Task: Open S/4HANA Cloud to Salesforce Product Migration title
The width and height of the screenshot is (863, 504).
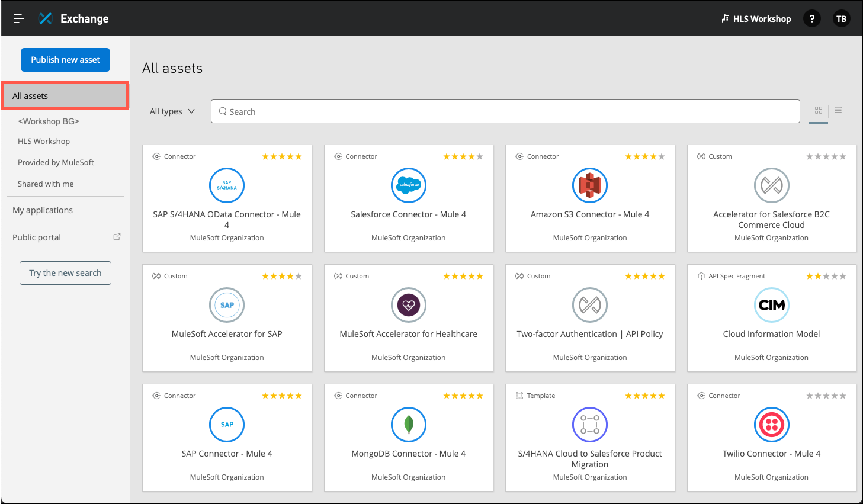Action: click(x=590, y=459)
